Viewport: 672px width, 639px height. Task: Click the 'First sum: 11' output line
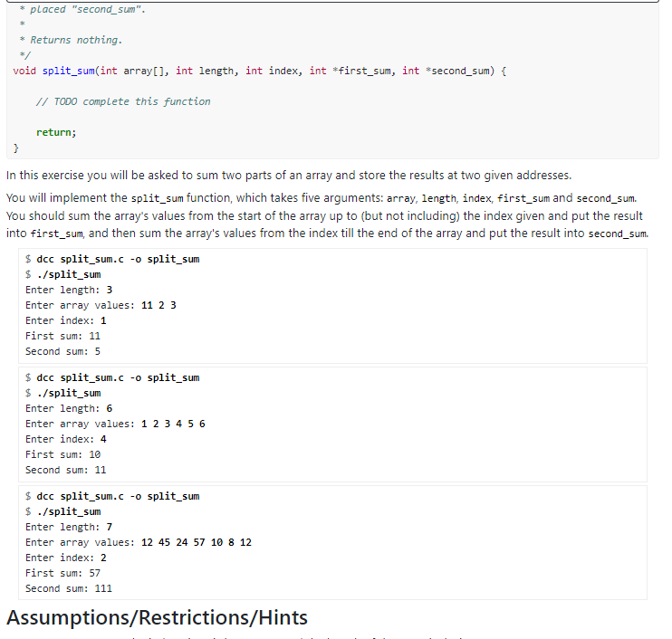(62, 336)
